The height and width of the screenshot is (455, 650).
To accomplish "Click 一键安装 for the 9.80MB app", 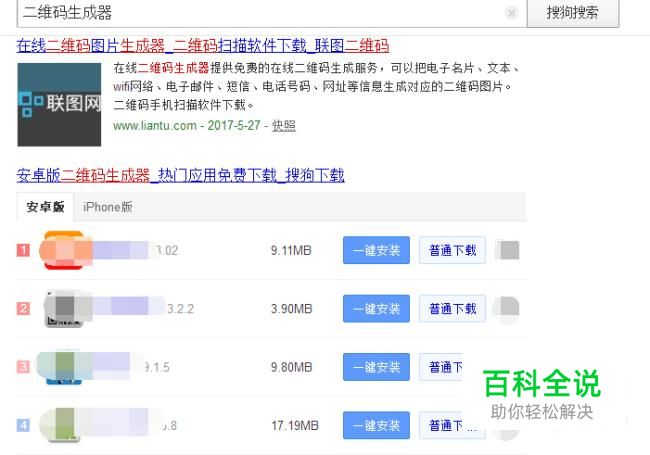I will [x=376, y=367].
